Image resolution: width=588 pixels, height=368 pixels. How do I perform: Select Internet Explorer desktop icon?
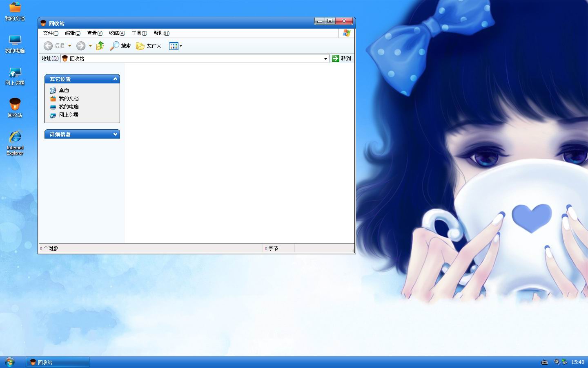(15, 143)
